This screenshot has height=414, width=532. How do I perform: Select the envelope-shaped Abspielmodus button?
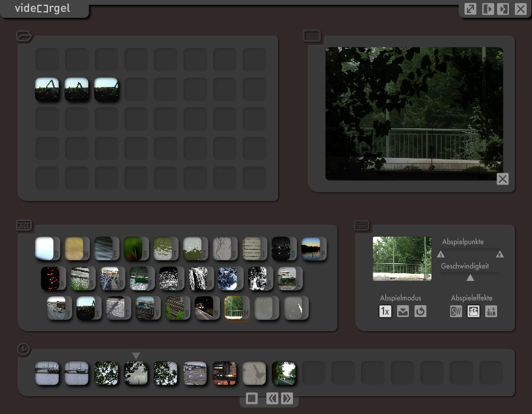coord(403,311)
